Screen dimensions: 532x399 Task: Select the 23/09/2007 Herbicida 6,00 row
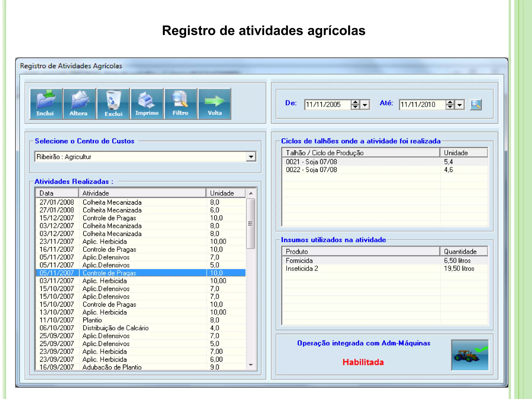pos(141,359)
